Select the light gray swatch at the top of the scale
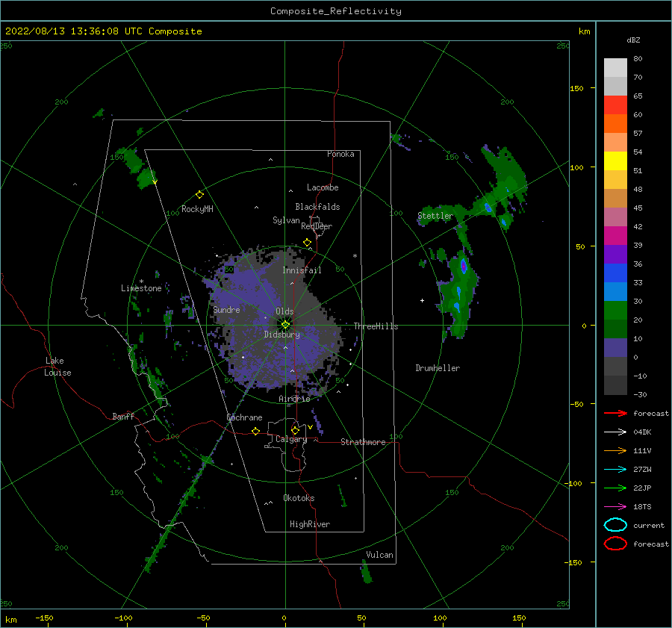 click(x=615, y=68)
